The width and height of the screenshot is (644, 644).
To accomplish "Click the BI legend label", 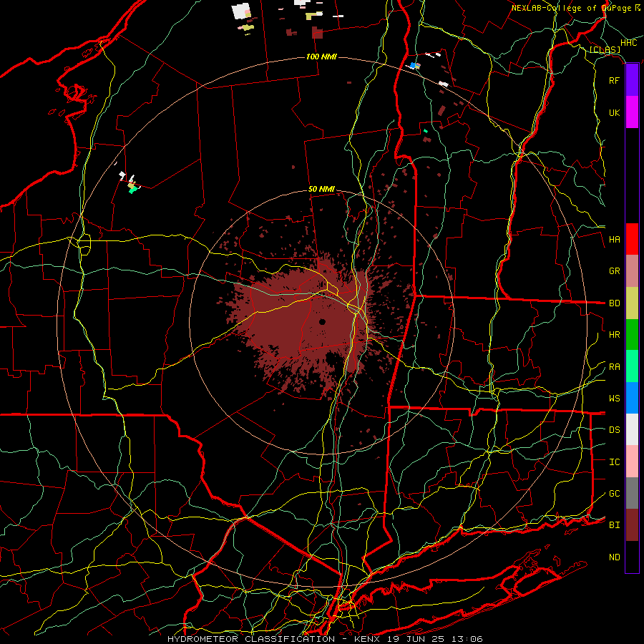I will pos(615,525).
